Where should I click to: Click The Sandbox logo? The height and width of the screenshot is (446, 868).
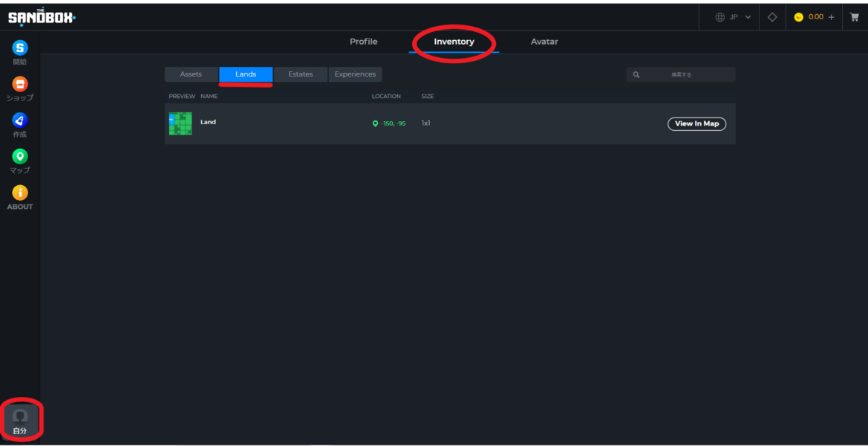pyautogui.click(x=42, y=17)
